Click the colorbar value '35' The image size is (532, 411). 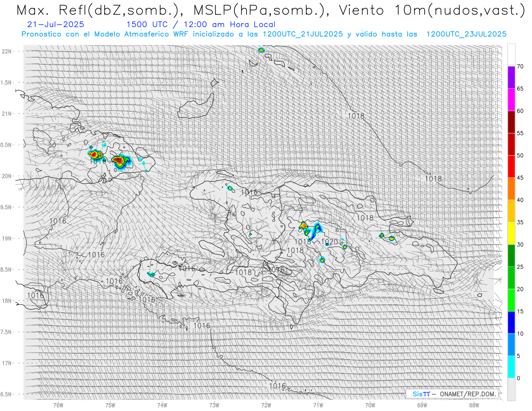point(520,222)
